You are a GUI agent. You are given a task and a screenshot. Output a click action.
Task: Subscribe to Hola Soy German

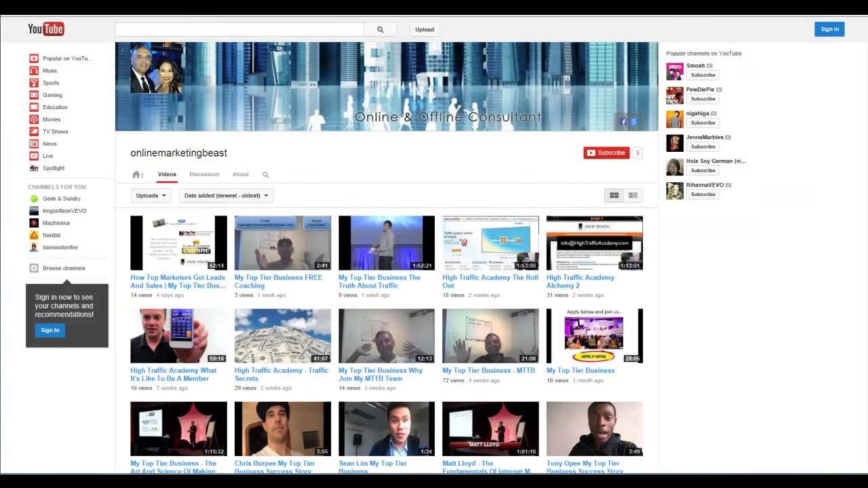click(703, 170)
